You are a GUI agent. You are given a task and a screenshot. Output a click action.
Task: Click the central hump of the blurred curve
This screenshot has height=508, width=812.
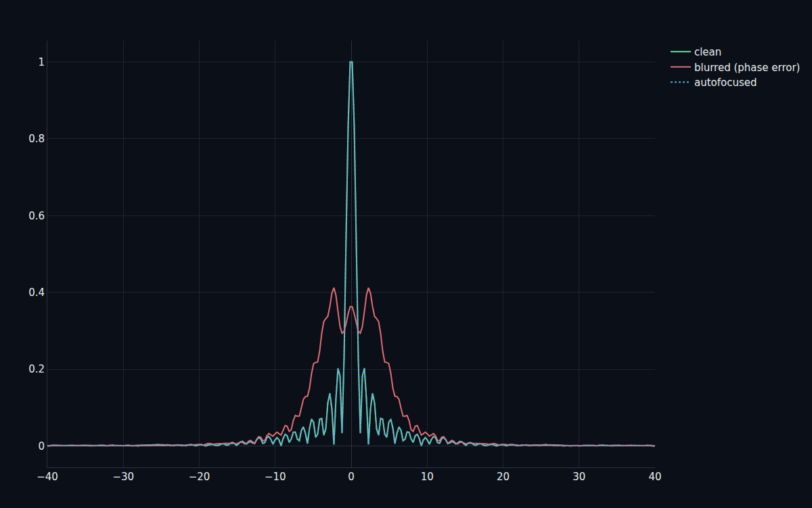tap(351, 307)
